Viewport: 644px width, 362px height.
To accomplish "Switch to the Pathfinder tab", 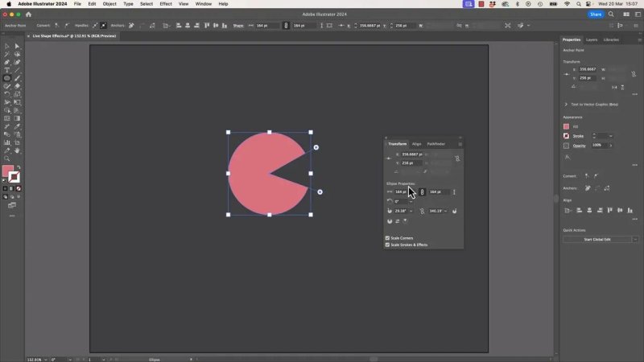I will (436, 144).
